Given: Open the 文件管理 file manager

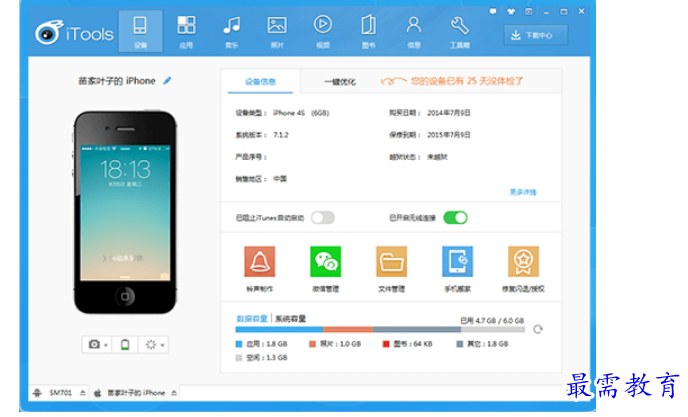Looking at the screenshot, I should point(391,269).
